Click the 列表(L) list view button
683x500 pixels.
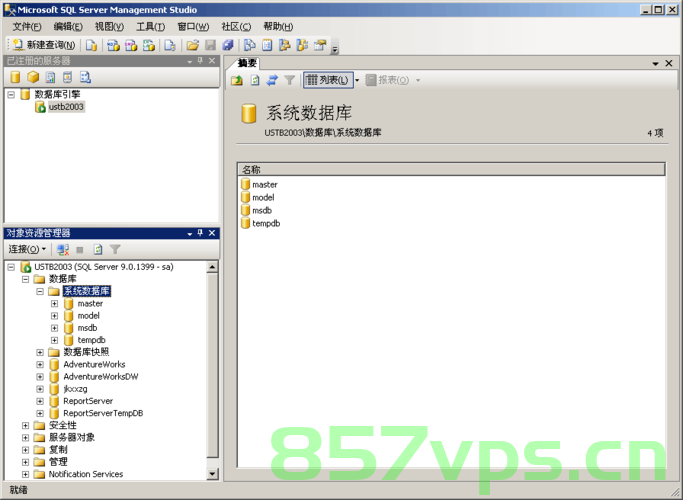328,80
